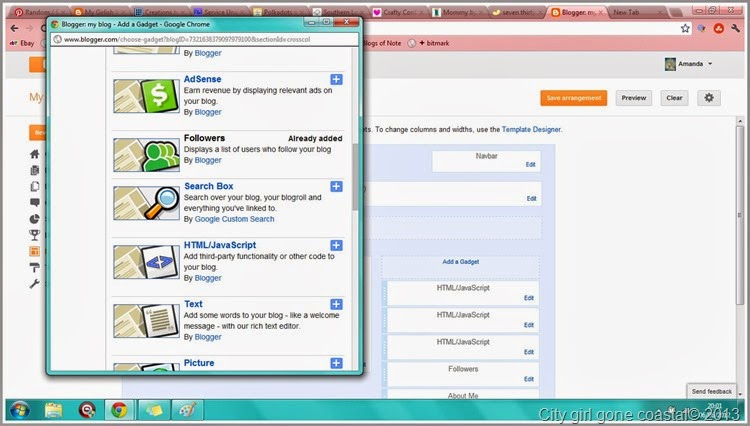This screenshot has width=750, height=426.
Task: Open the Earnings trophy icon in sidebar
Action: pyautogui.click(x=34, y=235)
